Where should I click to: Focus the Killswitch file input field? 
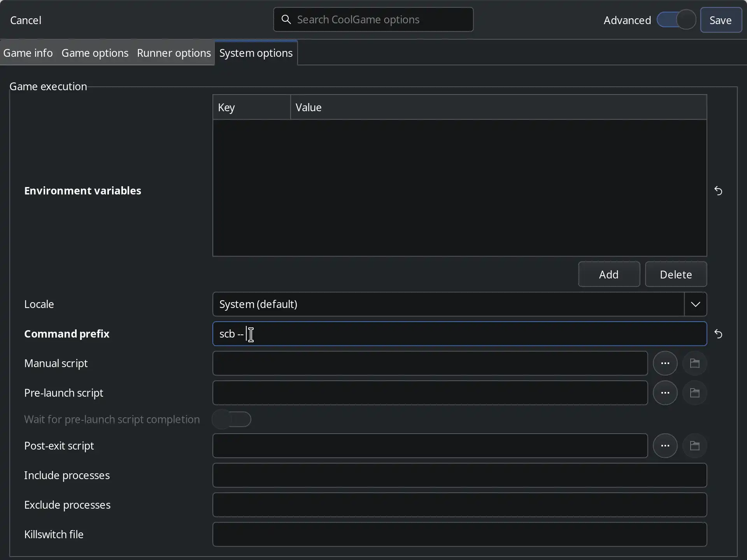click(459, 534)
